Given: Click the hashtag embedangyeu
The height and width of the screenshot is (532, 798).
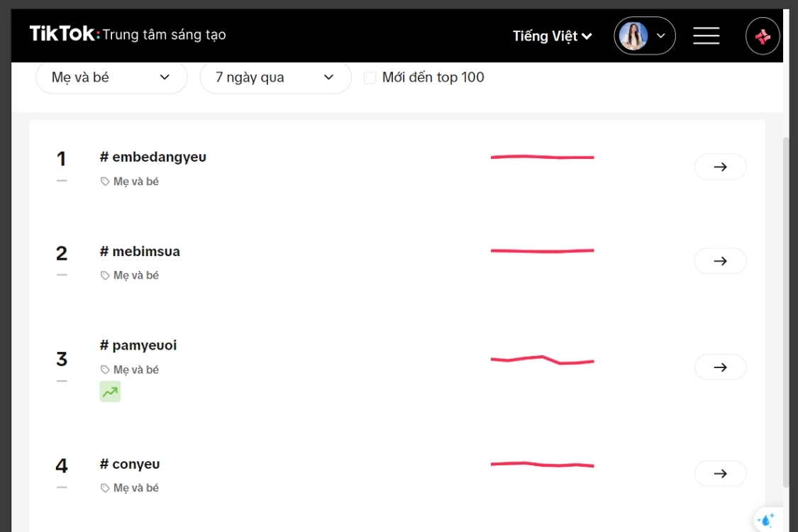Looking at the screenshot, I should 153,157.
